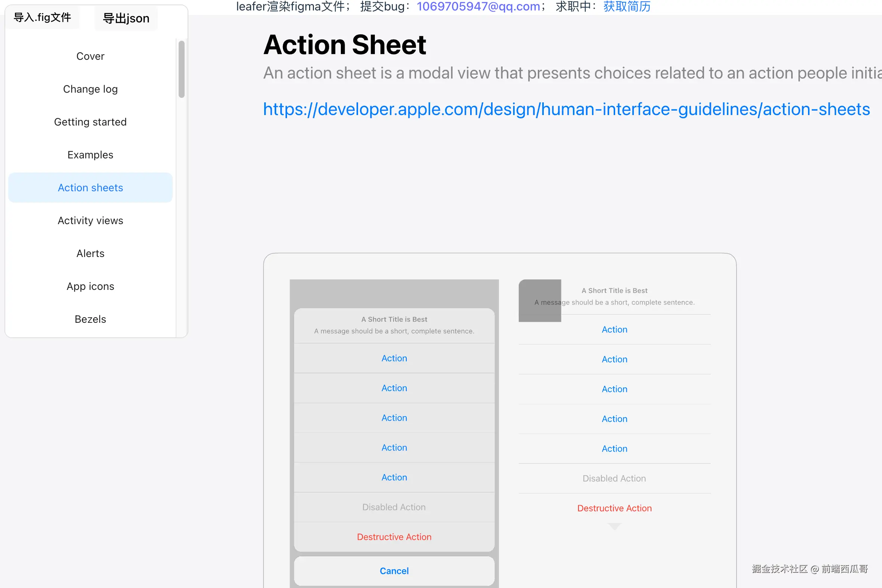882x588 pixels.
Task: Click Destructive Action in left action sheet
Action: [x=394, y=537]
